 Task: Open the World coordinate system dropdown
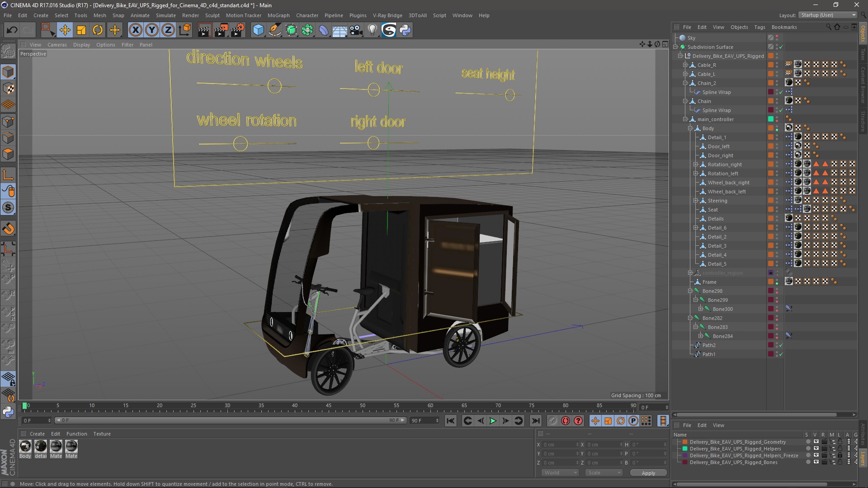pyautogui.click(x=560, y=473)
